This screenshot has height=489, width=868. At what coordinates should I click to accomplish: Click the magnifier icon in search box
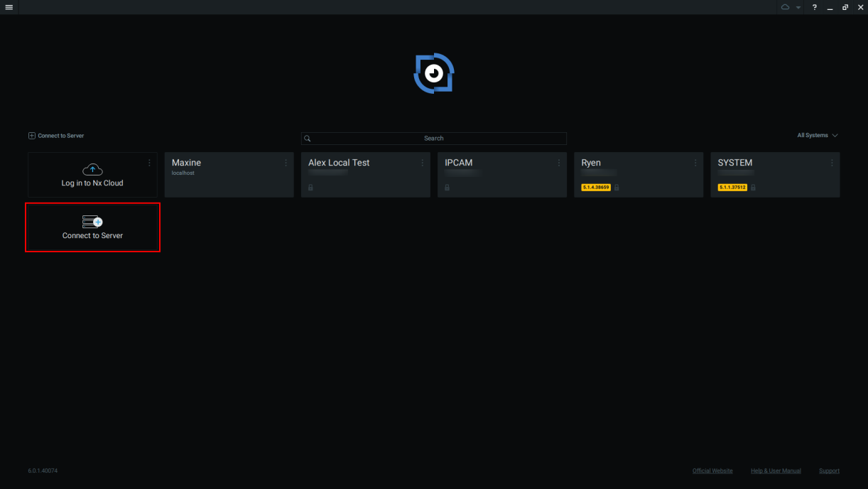click(308, 139)
